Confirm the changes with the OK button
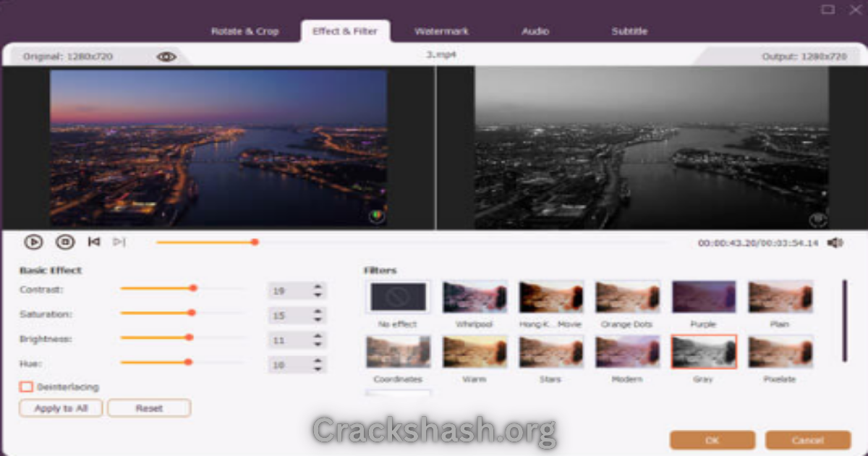 (712, 440)
